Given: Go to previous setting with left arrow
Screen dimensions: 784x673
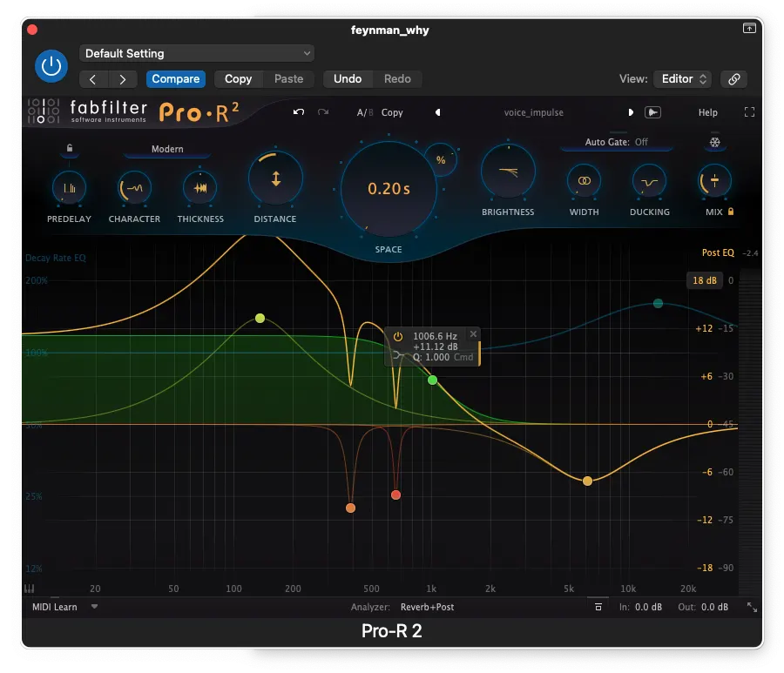Looking at the screenshot, I should coord(93,79).
